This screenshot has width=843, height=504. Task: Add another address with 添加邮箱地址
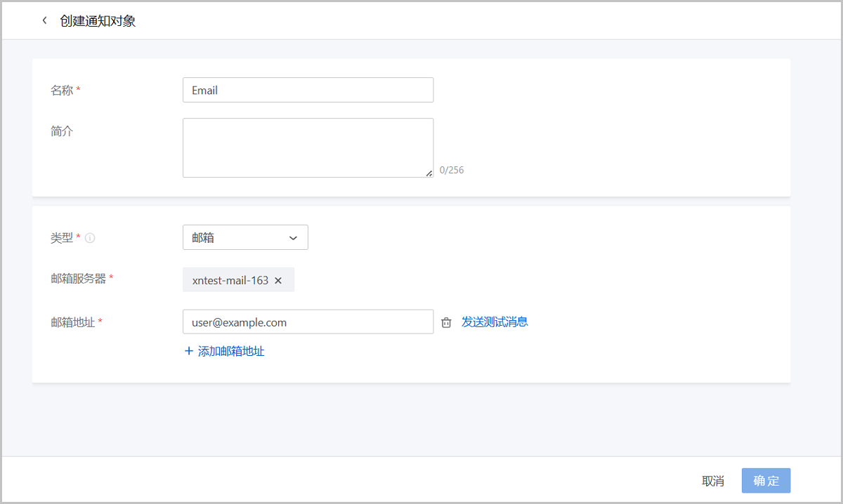coord(224,351)
